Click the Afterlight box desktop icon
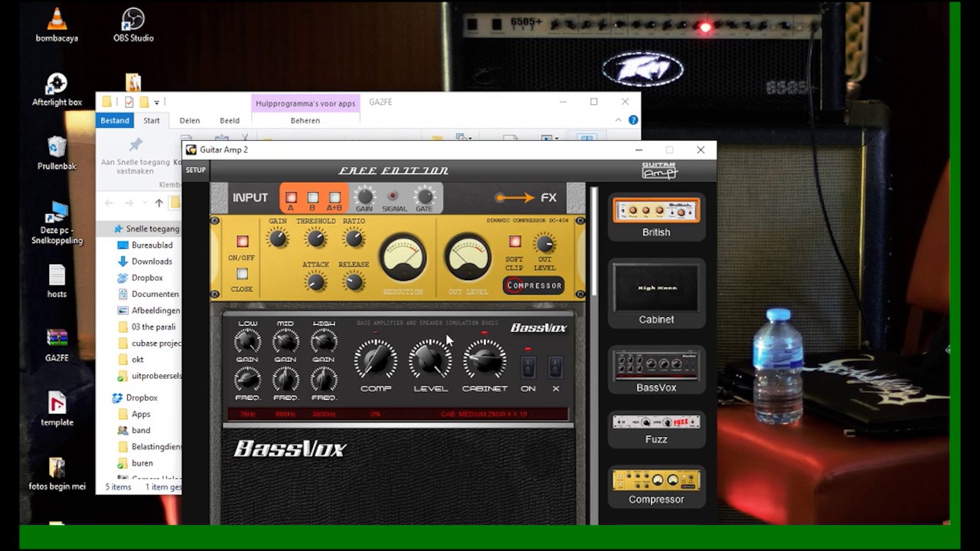 click(x=57, y=89)
